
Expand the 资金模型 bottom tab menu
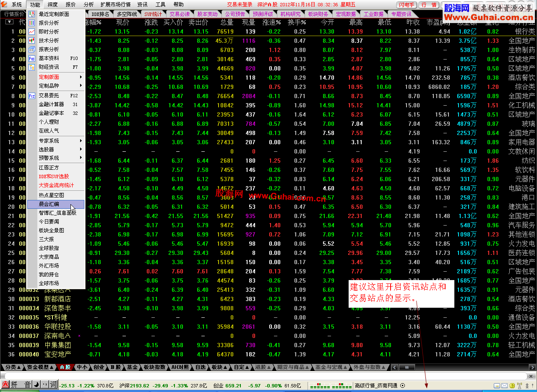39,367
